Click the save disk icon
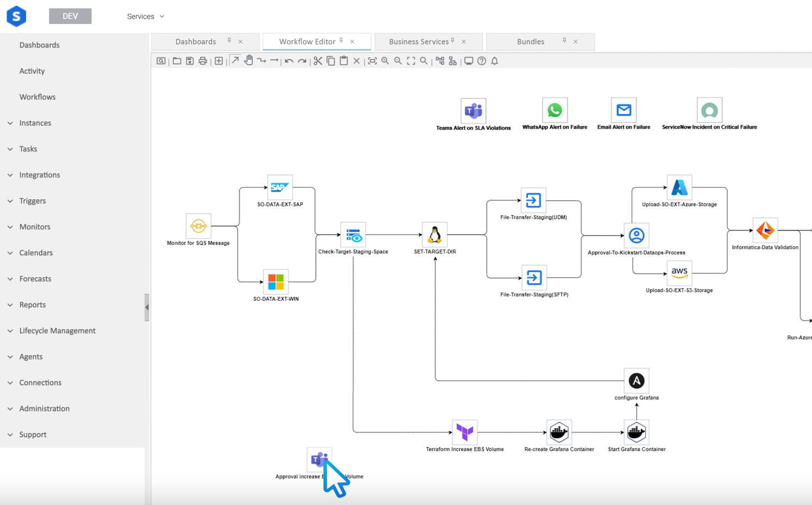Screen dimensions: 812x505 click(x=190, y=61)
